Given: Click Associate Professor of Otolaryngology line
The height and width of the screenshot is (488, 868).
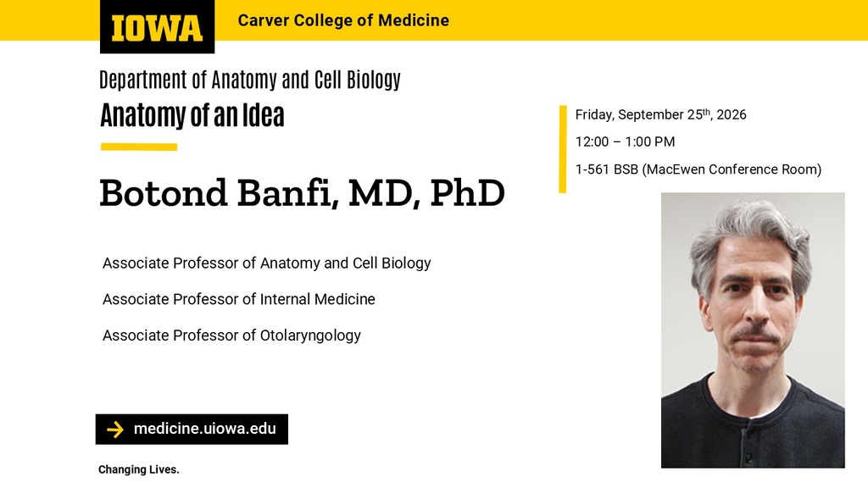Looking at the screenshot, I should click(x=231, y=335).
